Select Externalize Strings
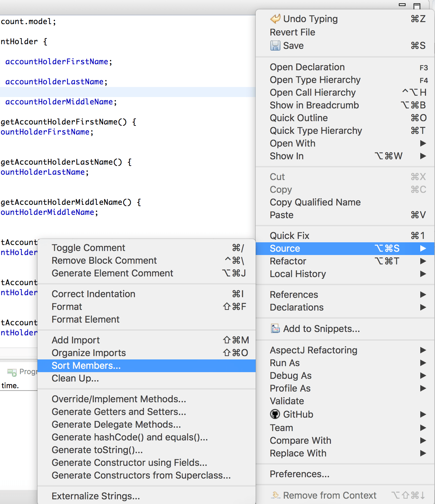Screen dimensions: 435x504 [96, 496]
